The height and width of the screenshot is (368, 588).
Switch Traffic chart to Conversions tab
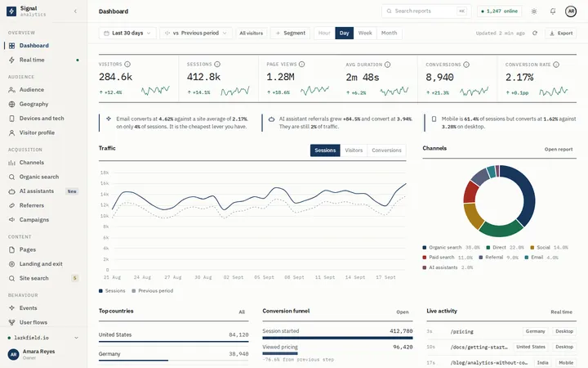pyautogui.click(x=386, y=150)
